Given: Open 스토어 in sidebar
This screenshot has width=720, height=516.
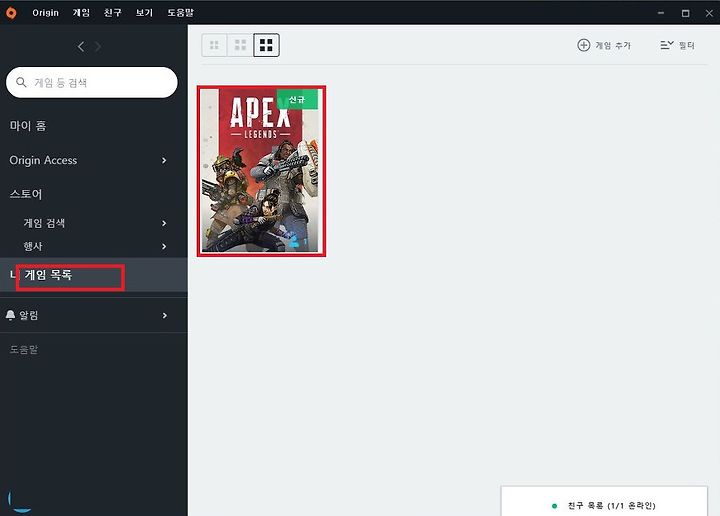Looking at the screenshot, I should (26, 194).
